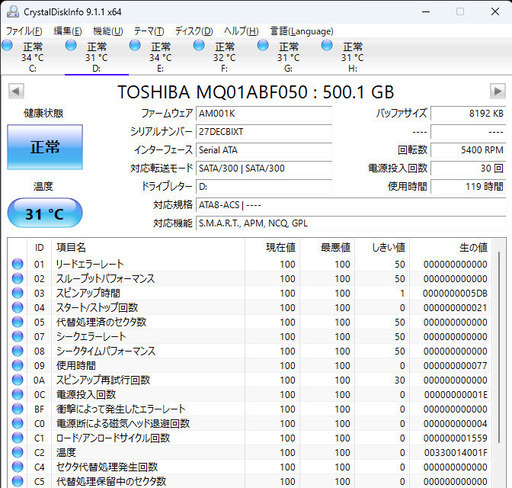The height and width of the screenshot is (488, 512).
Task: Click status orb of attribute 01 リードエラーレート
Action: [18, 264]
